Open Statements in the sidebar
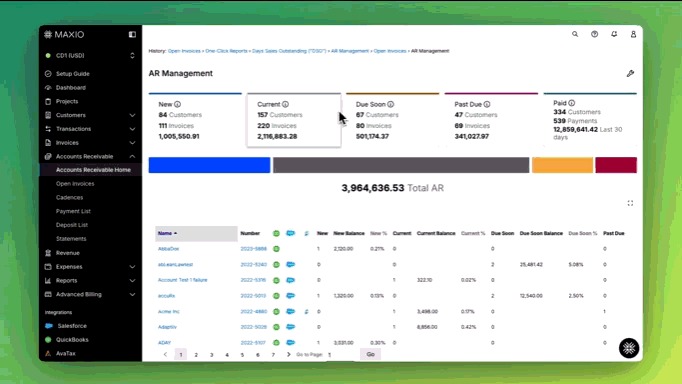 point(71,239)
